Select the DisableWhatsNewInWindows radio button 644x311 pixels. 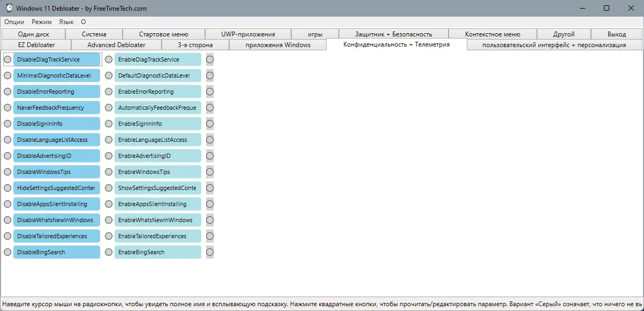[x=7, y=220]
